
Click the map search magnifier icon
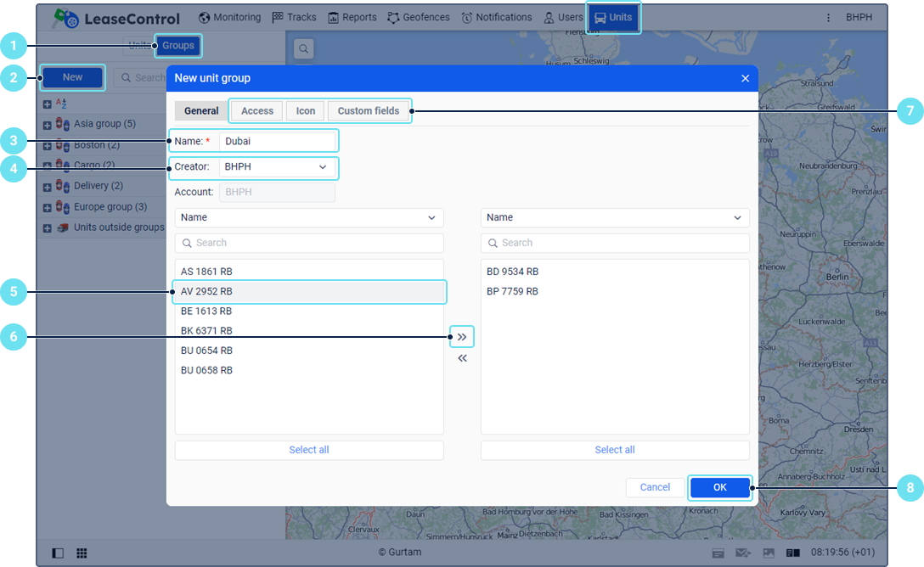coord(304,48)
